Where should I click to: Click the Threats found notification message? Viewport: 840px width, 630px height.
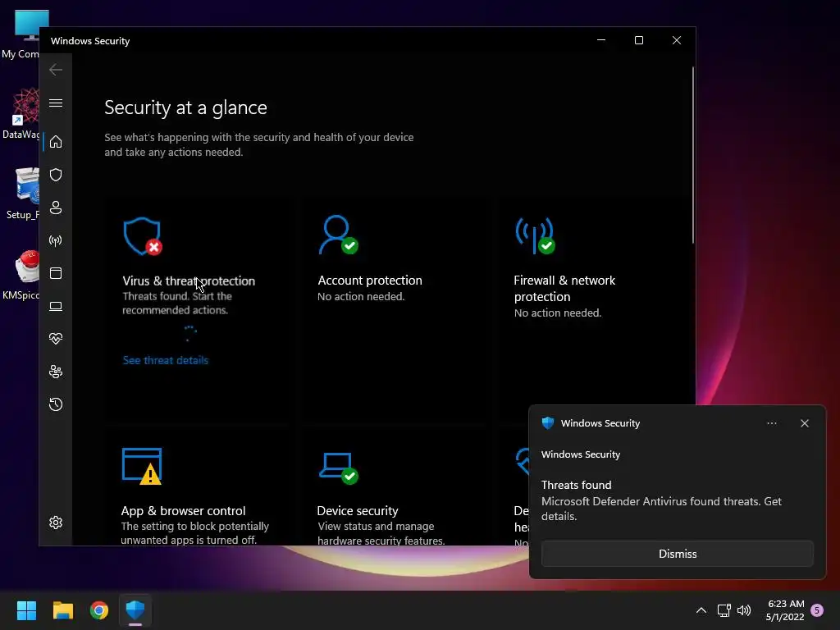pyautogui.click(x=661, y=501)
